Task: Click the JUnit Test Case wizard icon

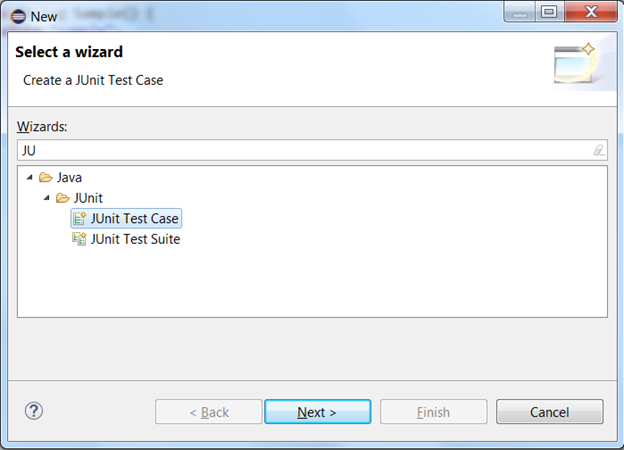Action: (x=80, y=218)
